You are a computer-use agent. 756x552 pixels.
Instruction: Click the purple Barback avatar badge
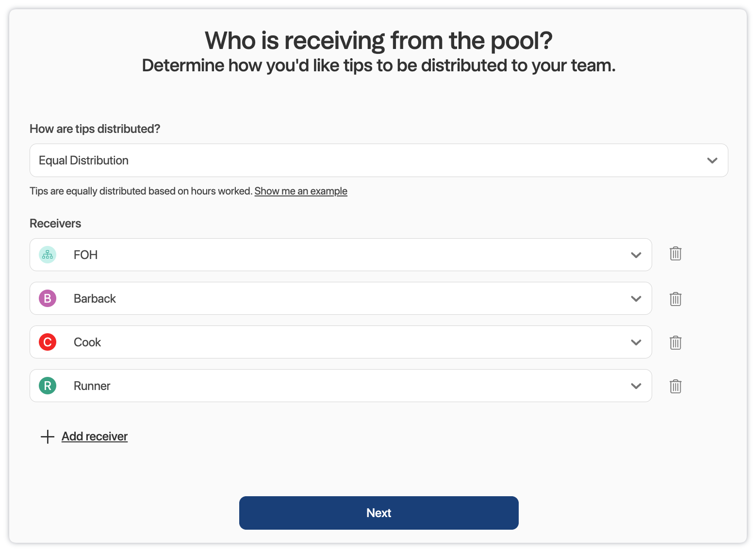pos(48,298)
